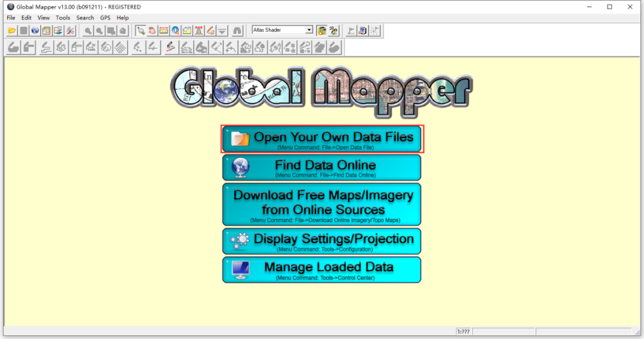Click Open Your Own Data Files button

tap(323, 139)
